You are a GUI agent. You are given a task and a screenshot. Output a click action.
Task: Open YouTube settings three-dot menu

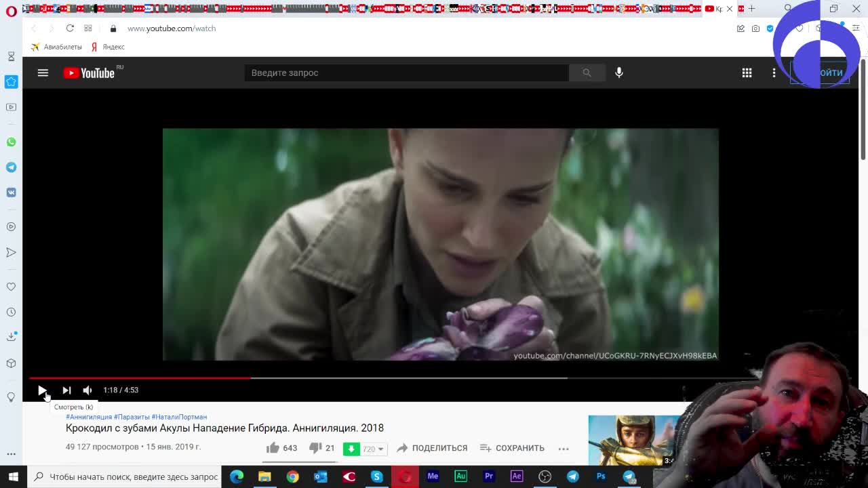point(774,73)
